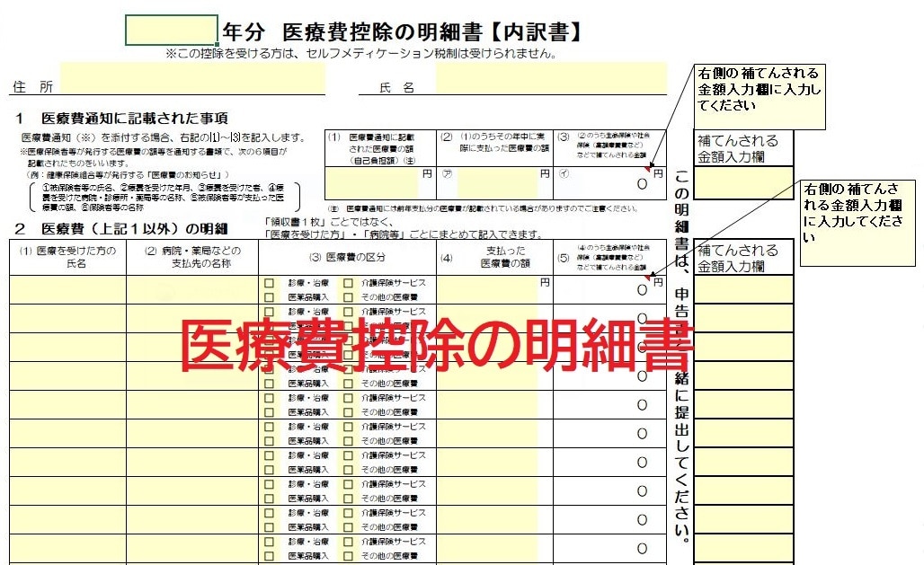
Task: Select the (1) 医療費通知に記載された医療費の額 amount cell
Action: click(x=380, y=183)
